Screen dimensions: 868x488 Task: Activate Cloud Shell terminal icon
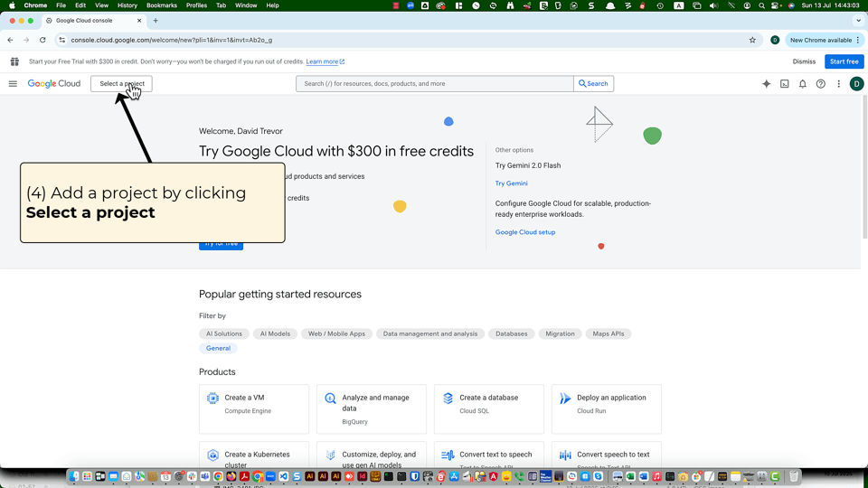(785, 83)
